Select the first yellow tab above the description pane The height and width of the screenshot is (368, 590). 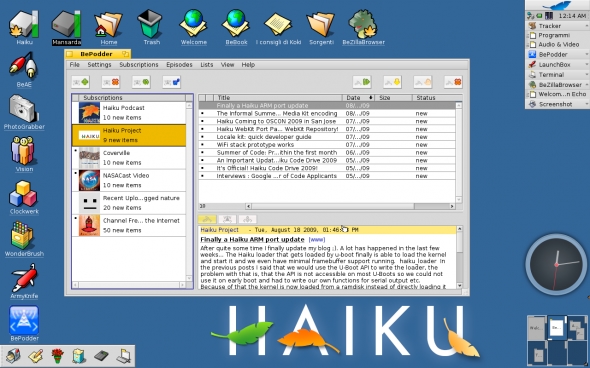(207, 219)
